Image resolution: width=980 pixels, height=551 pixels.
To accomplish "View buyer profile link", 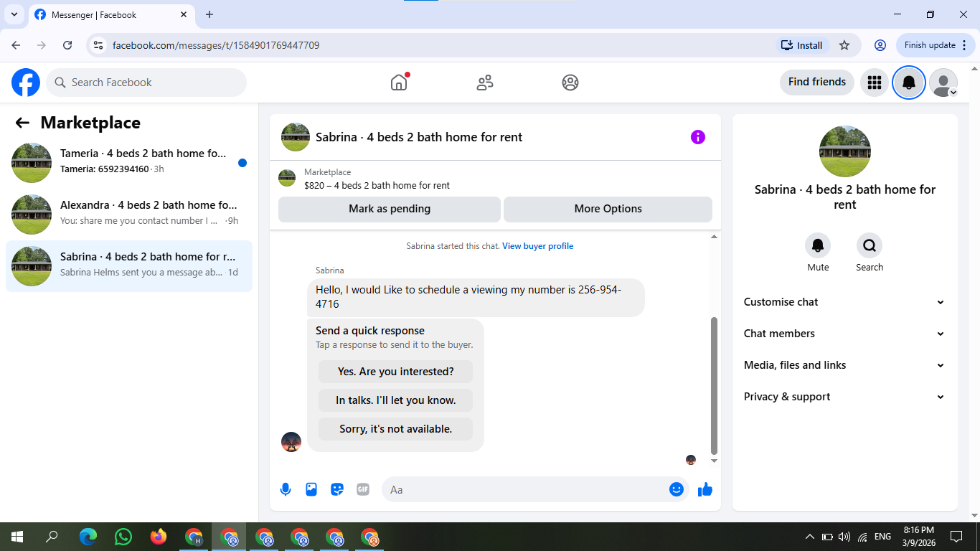I will pos(538,246).
